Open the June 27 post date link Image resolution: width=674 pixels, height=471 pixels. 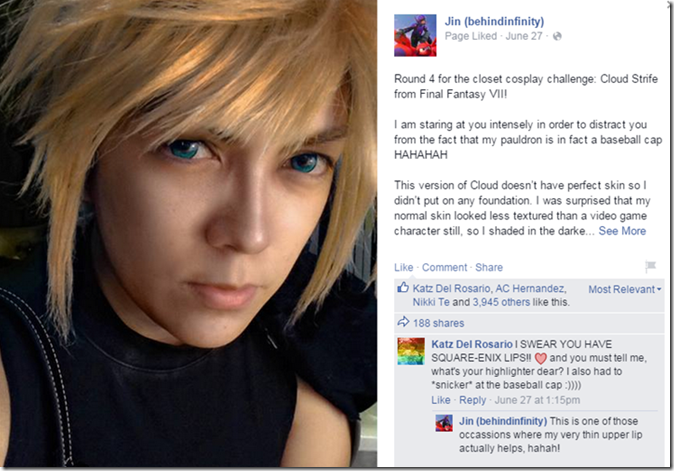(x=524, y=36)
